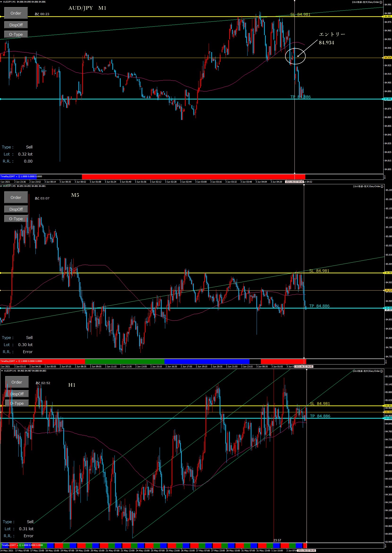Toggle DispOff on the M1 chart

click(16, 25)
